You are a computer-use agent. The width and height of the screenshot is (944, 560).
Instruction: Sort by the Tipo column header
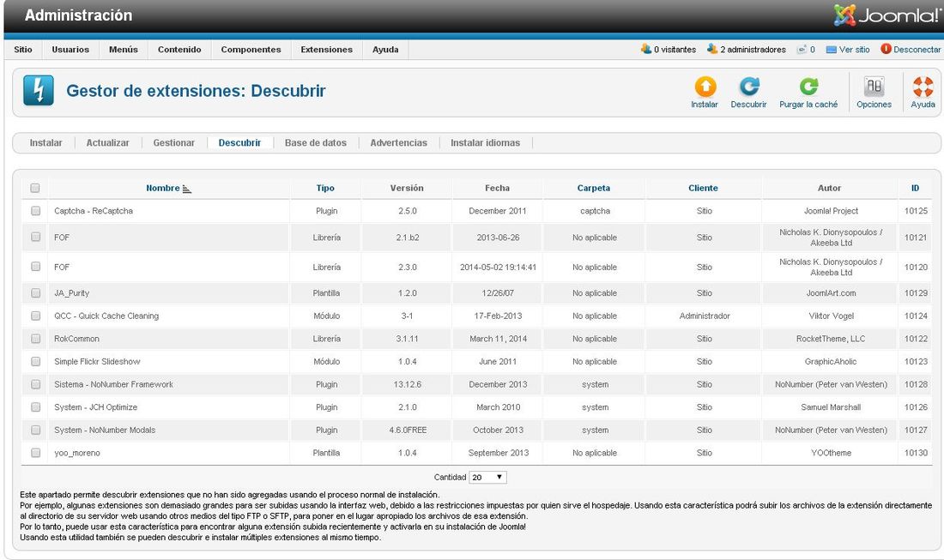325,188
